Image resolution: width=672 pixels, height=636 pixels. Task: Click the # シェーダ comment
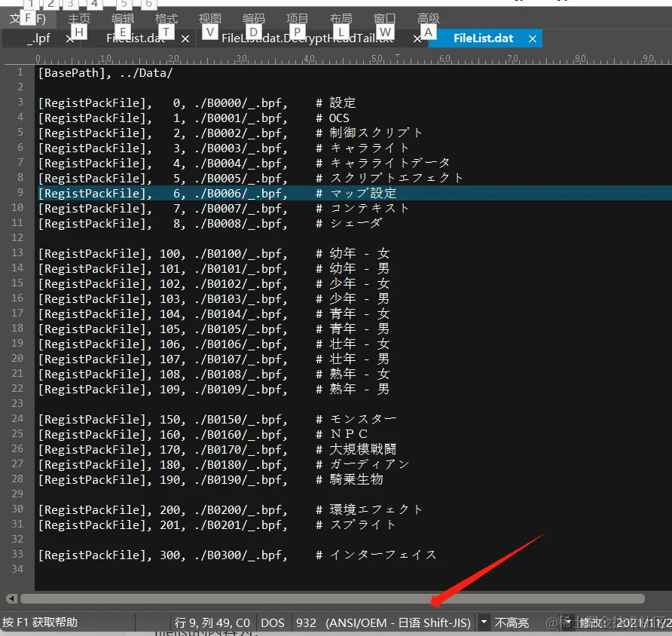[349, 223]
